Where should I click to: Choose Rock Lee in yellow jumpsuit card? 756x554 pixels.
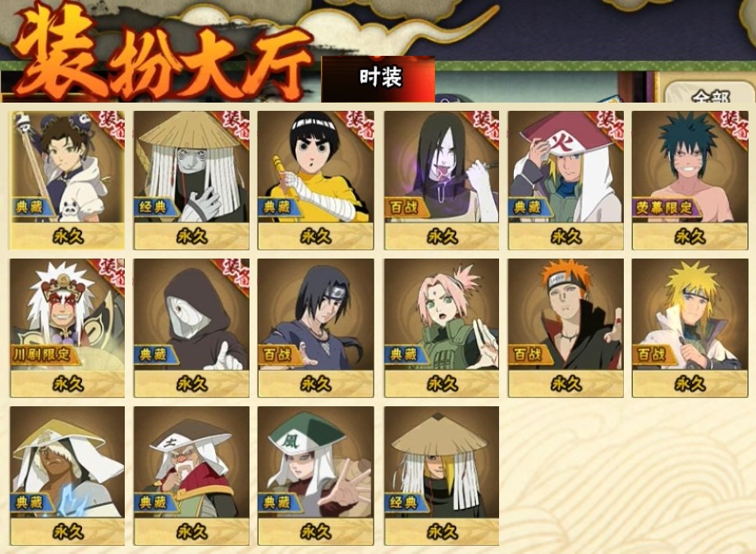pyautogui.click(x=316, y=180)
